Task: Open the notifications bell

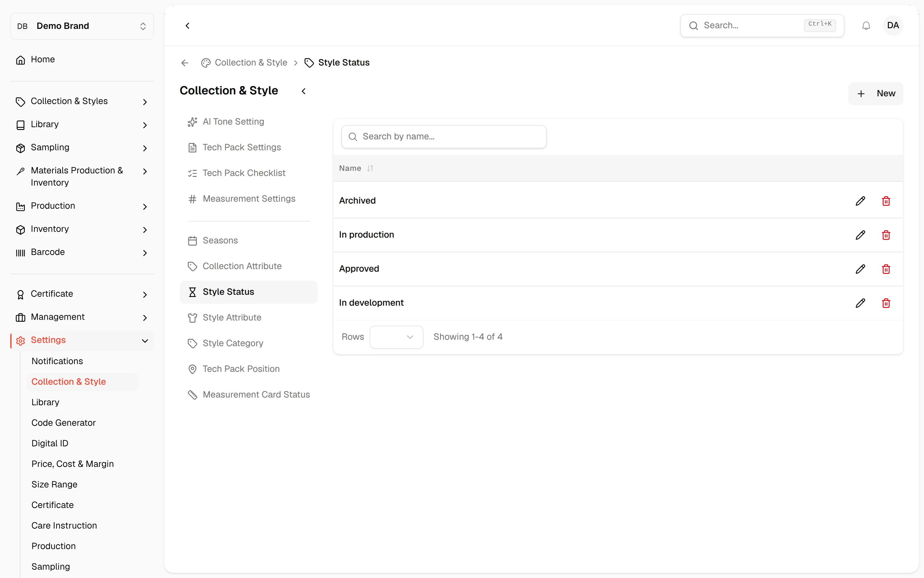Action: click(866, 26)
